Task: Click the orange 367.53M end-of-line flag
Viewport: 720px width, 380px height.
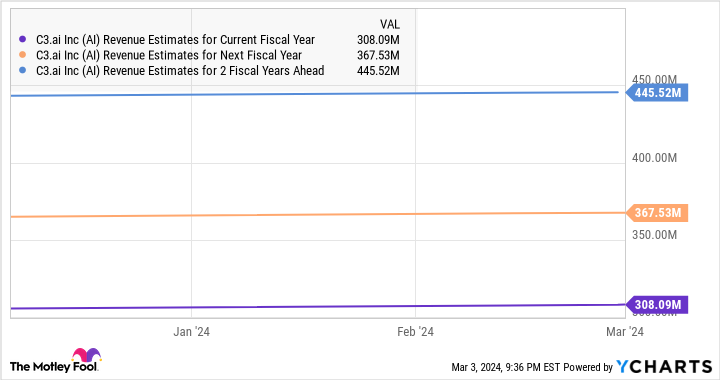Action: pos(657,213)
